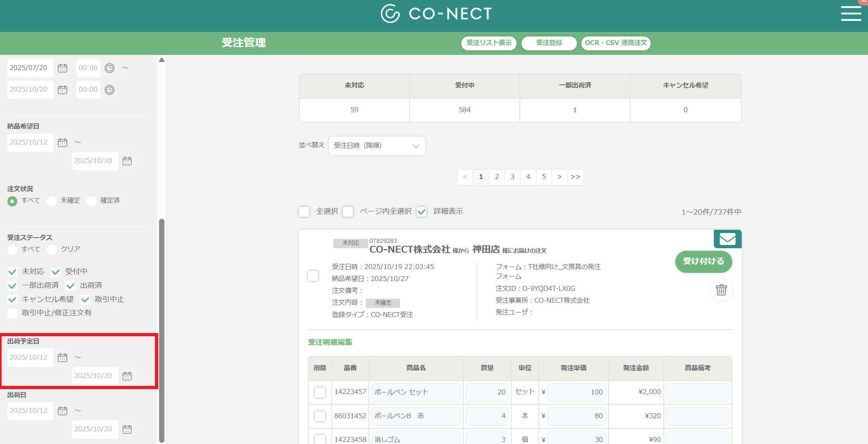Select 未確定 order state radio

pyautogui.click(x=52, y=201)
